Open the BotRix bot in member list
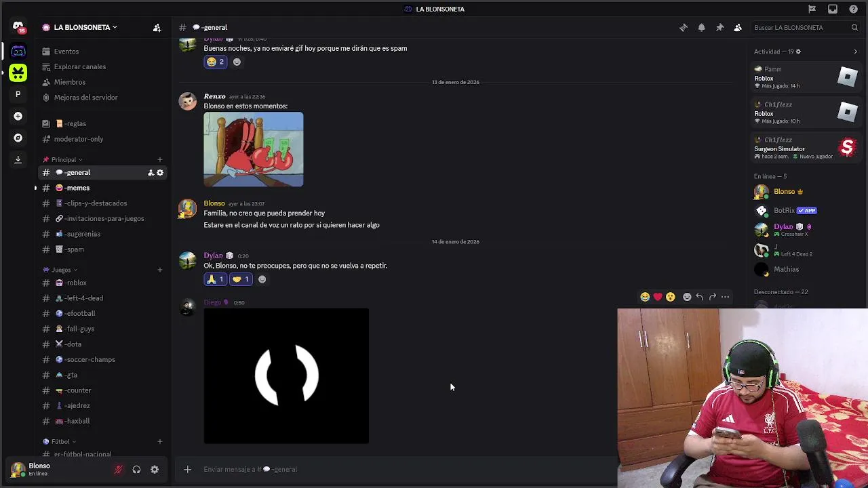The image size is (868, 488). click(806, 211)
